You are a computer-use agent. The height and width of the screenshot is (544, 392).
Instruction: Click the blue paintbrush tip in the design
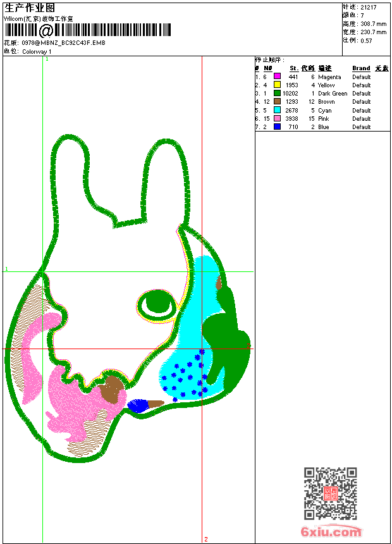(138, 406)
